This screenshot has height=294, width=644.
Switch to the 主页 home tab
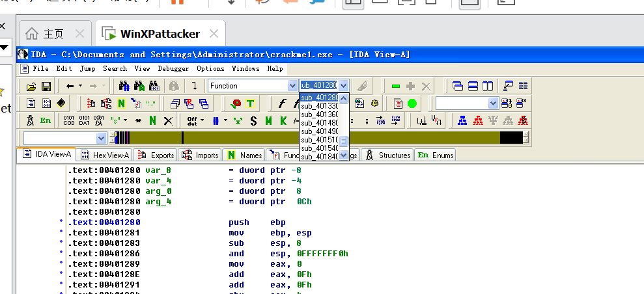click(x=55, y=34)
